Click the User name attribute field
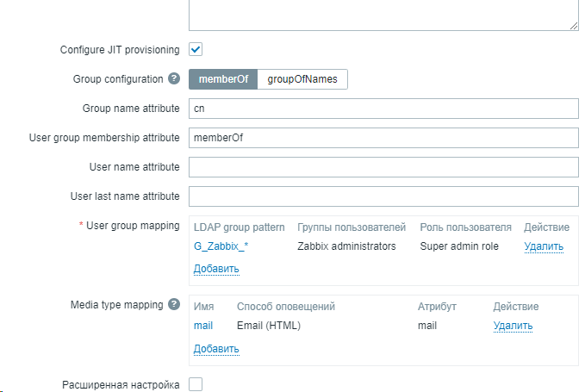 click(x=383, y=167)
